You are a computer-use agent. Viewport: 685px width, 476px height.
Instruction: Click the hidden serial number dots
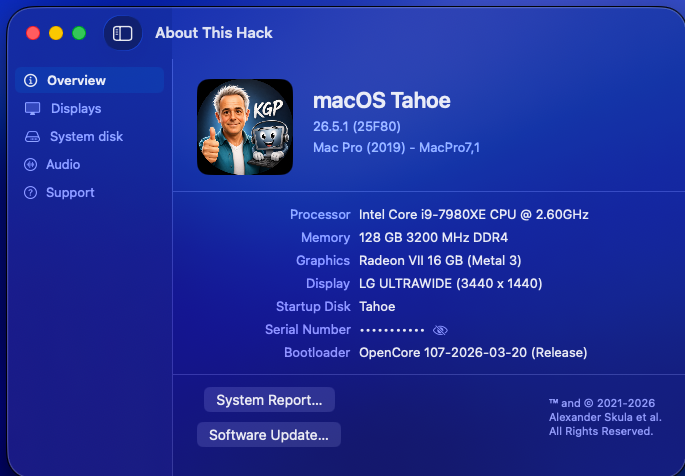pos(392,330)
